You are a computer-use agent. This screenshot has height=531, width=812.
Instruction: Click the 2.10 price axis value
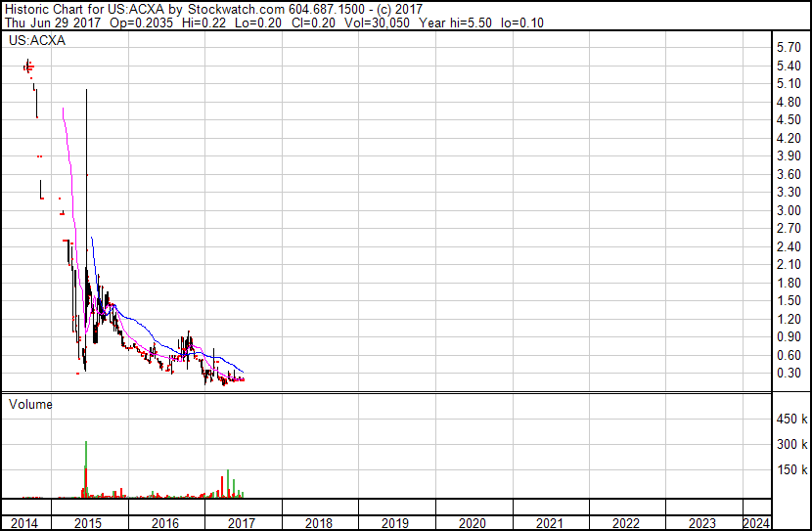pos(789,264)
